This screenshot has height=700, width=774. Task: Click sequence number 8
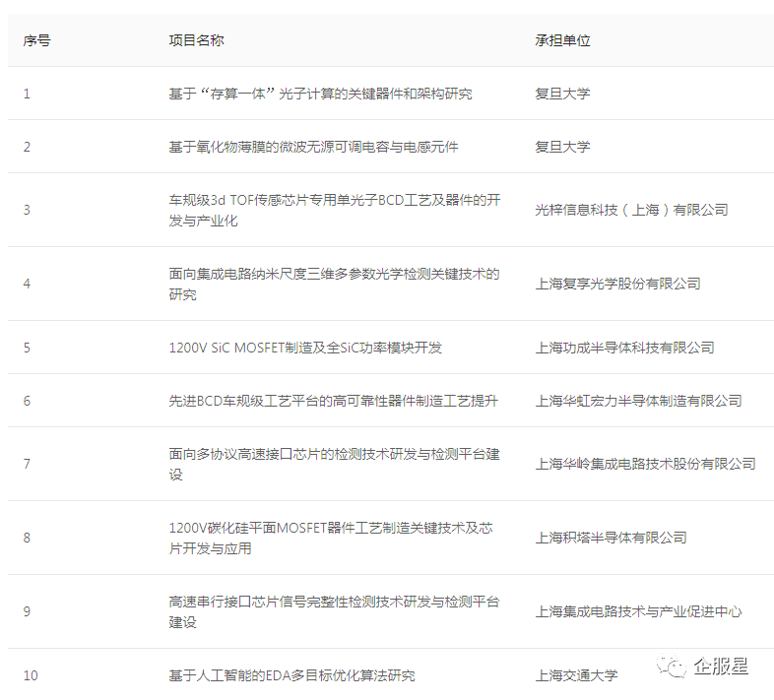click(x=27, y=538)
